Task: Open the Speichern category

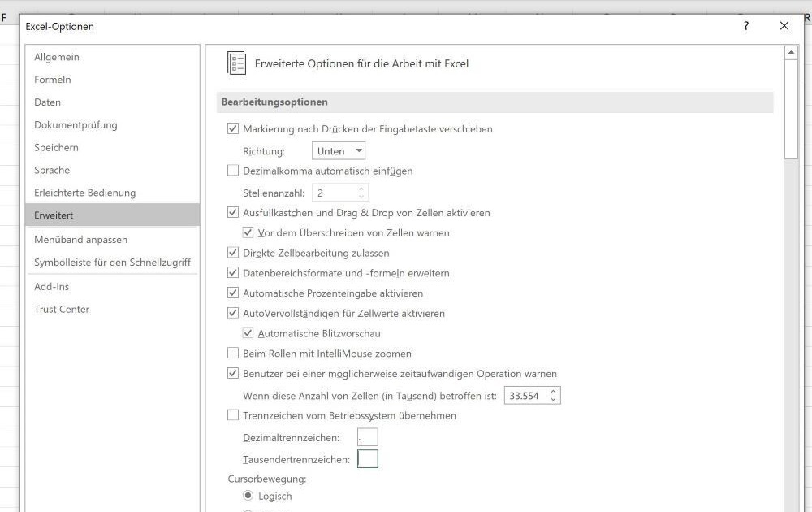Action: (x=112, y=147)
